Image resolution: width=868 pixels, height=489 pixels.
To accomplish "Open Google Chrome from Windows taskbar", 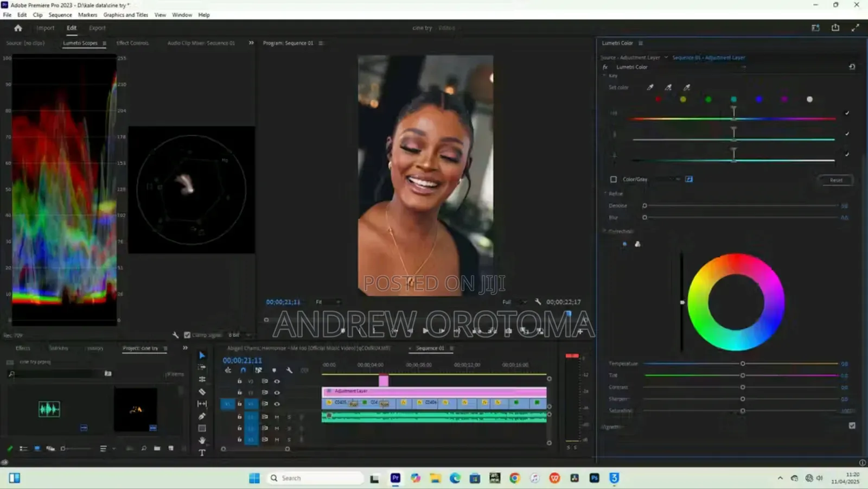I will pyautogui.click(x=515, y=478).
